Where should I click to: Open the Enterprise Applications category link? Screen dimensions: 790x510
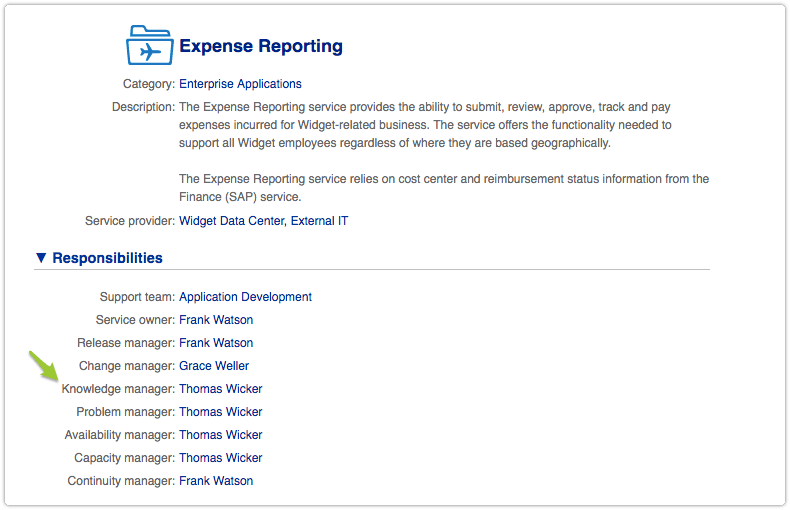point(240,84)
